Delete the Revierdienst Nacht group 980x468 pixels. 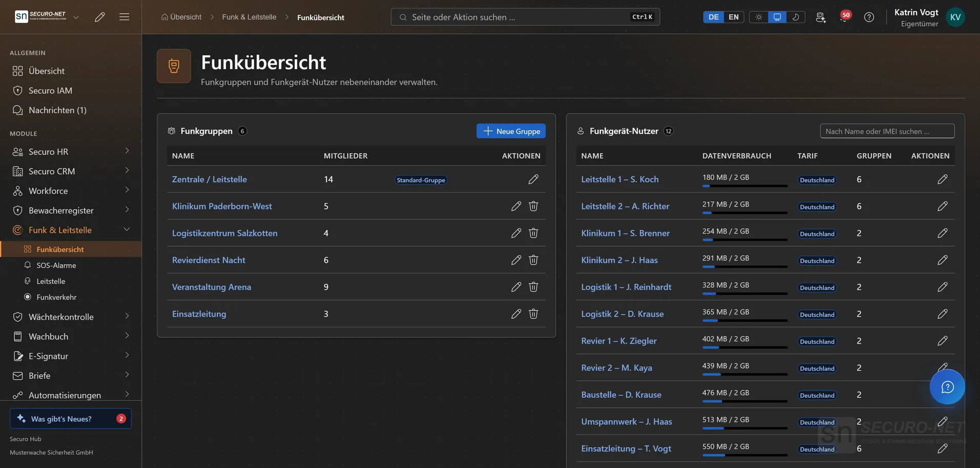533,260
